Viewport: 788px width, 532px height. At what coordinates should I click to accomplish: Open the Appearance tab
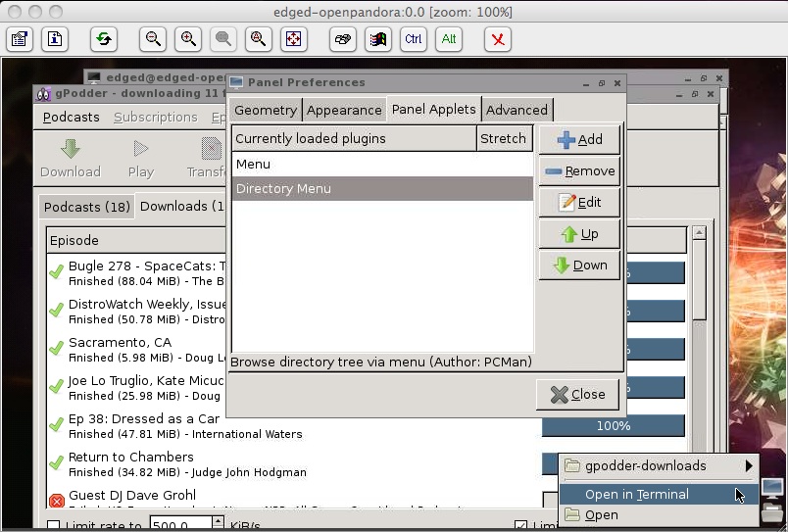(344, 110)
